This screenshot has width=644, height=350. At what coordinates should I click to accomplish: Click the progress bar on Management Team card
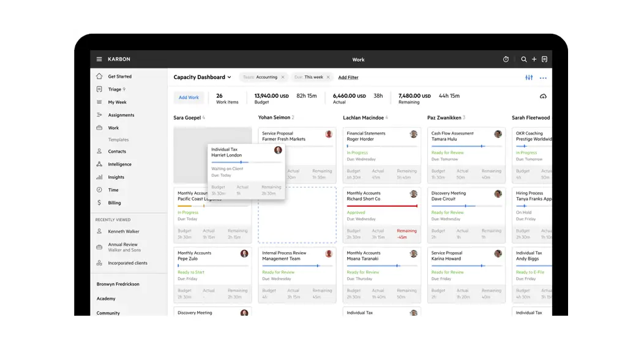(298, 266)
